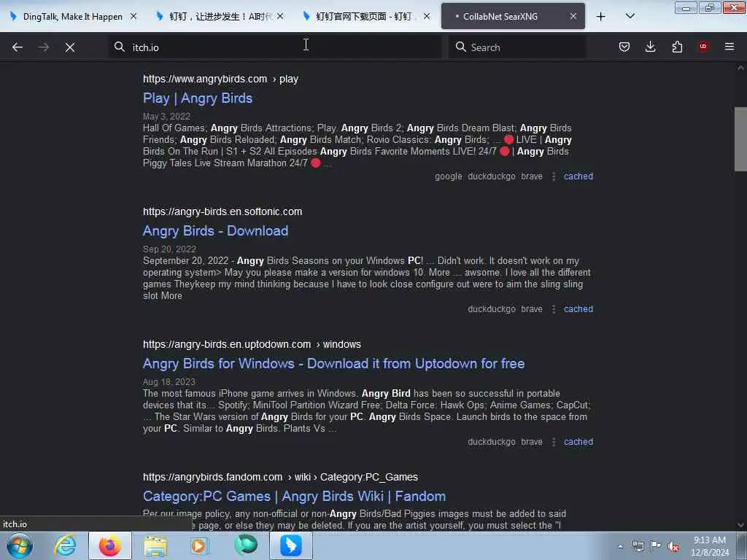Open cached link for Uptodown result
The image size is (747, 560).
coord(578,442)
